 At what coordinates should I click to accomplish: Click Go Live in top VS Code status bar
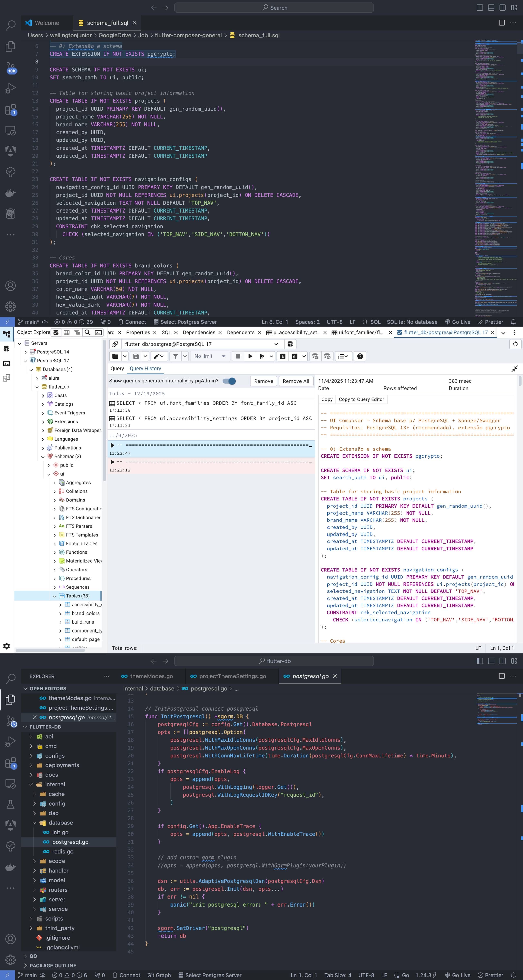pos(458,322)
